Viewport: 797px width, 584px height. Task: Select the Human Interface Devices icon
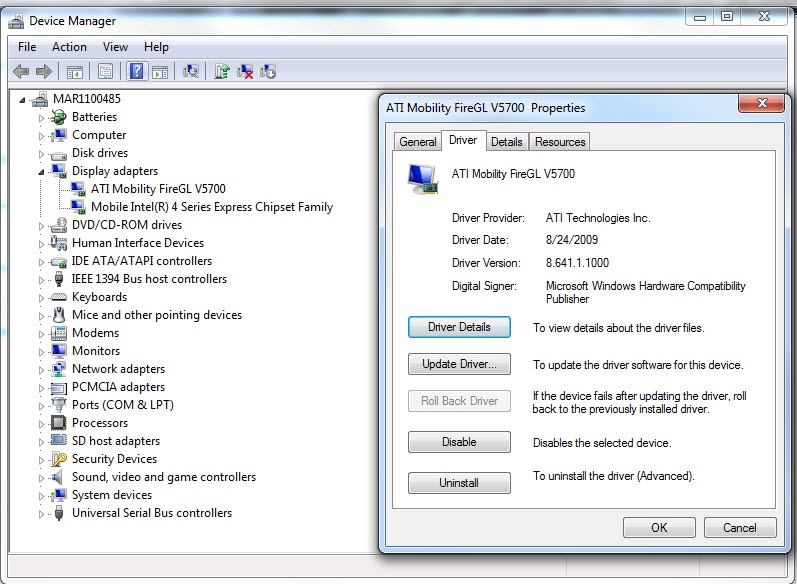coord(59,243)
